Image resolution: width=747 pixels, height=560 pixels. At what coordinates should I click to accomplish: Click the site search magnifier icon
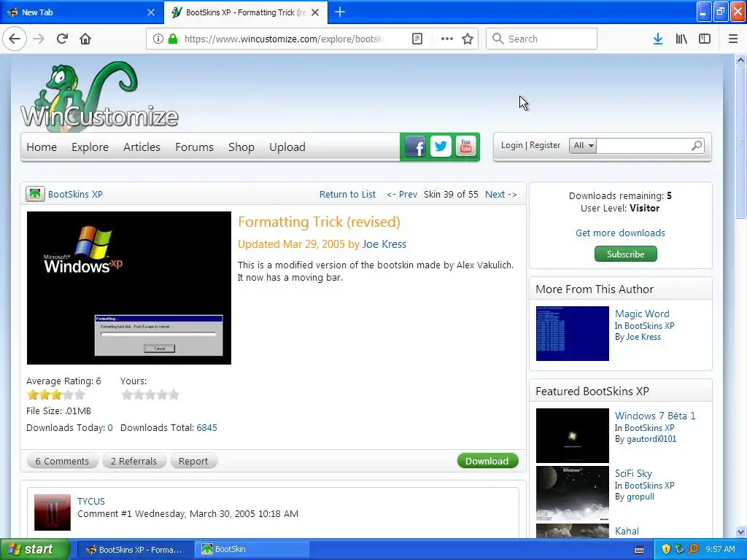point(697,145)
